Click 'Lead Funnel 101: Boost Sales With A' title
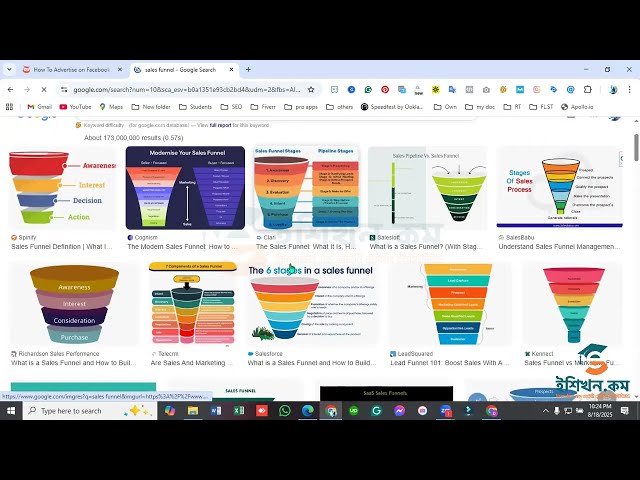640x480 pixels. pyautogui.click(x=450, y=362)
